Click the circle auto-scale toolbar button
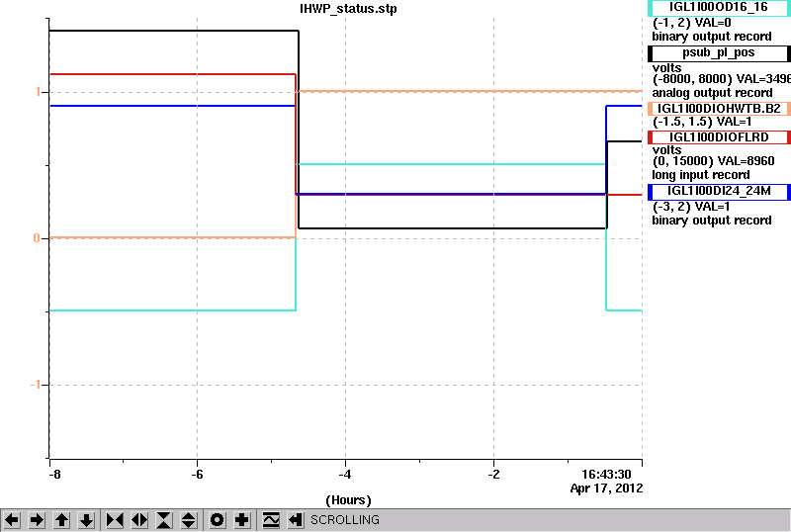The width and height of the screenshot is (791, 532). click(x=218, y=520)
